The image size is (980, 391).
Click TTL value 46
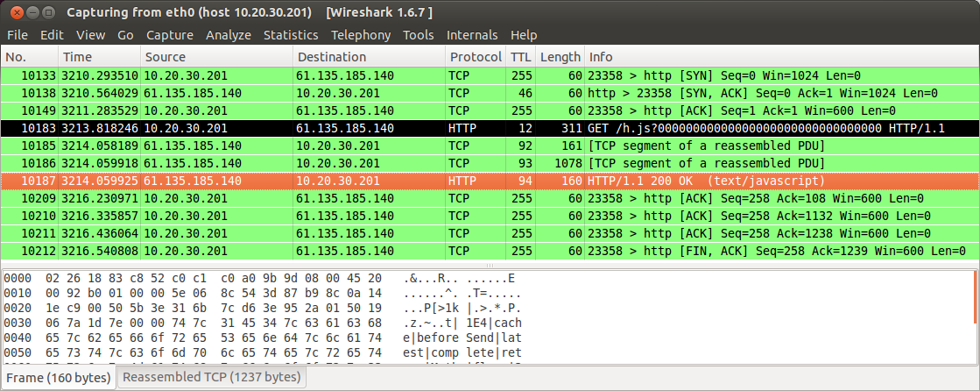tap(525, 93)
